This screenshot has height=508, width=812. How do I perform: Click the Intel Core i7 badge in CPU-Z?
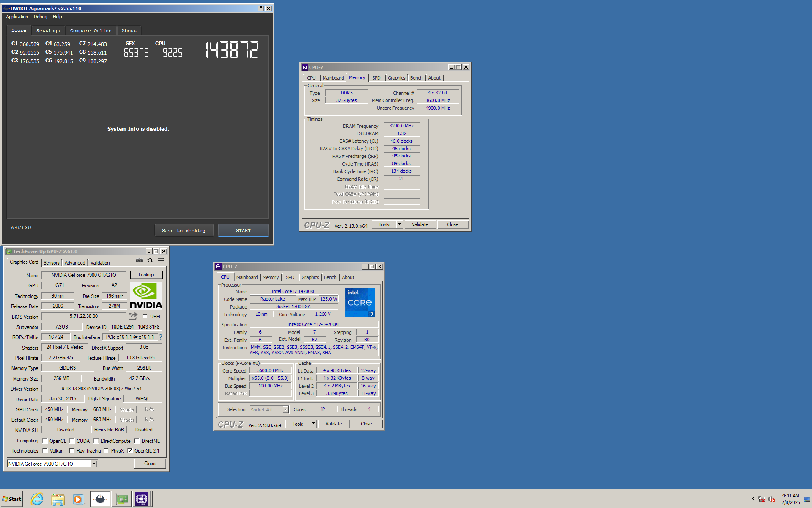tap(359, 303)
